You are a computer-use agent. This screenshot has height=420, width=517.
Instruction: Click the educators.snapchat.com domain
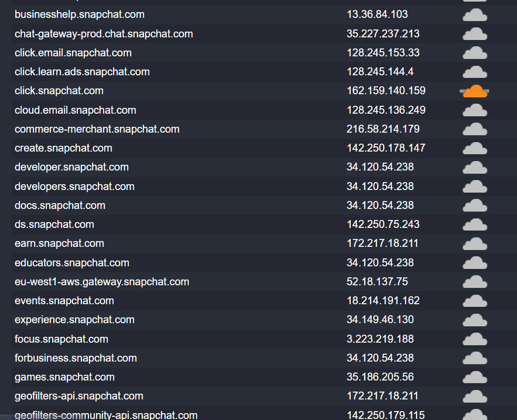pos(72,263)
